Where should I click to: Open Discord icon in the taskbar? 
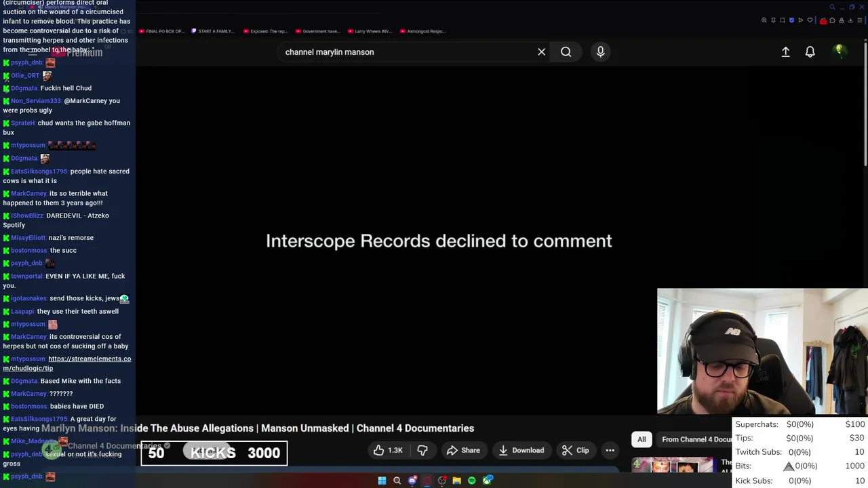click(412, 481)
